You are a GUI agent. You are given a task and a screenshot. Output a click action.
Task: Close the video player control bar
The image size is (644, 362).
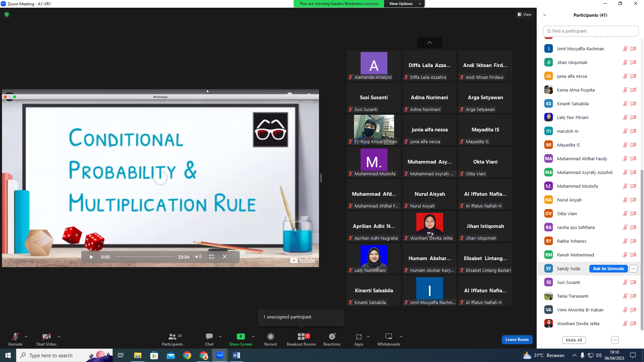[225, 257]
